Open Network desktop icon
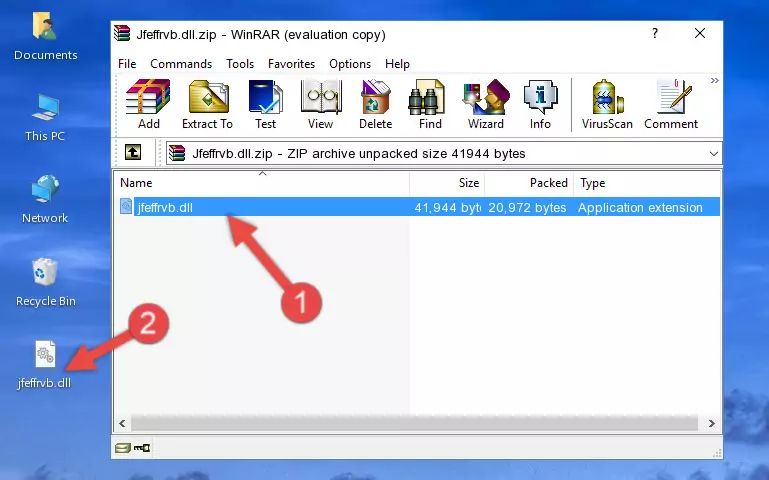769x480 pixels. pyautogui.click(x=45, y=199)
